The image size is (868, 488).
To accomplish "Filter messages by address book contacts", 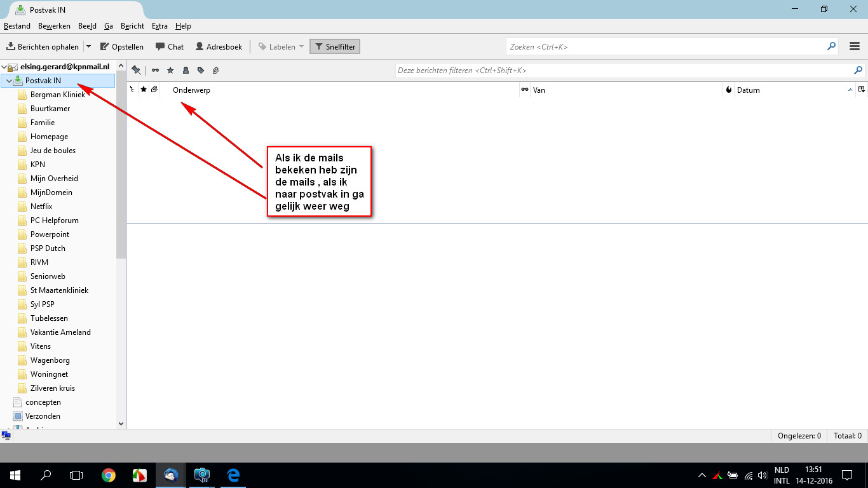I will (186, 71).
